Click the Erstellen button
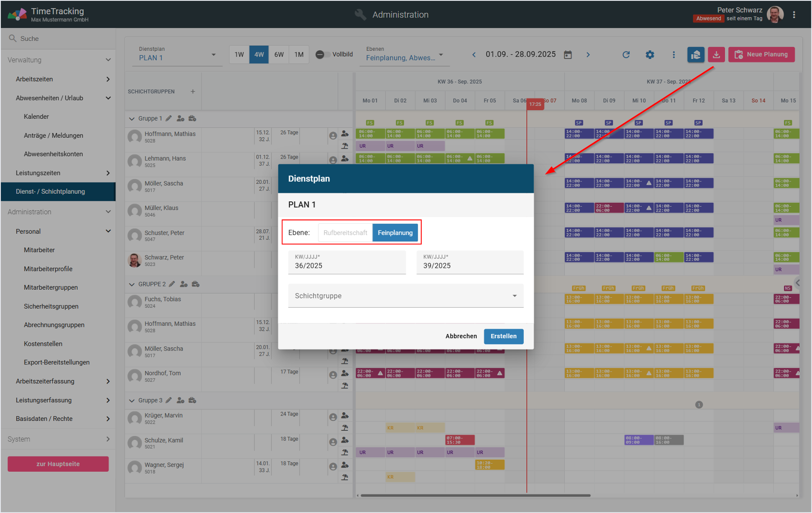The height and width of the screenshot is (513, 812). [x=503, y=336]
